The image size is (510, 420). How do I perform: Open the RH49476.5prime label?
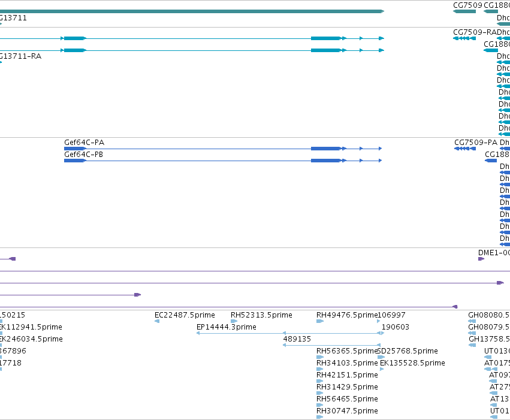coord(347,315)
